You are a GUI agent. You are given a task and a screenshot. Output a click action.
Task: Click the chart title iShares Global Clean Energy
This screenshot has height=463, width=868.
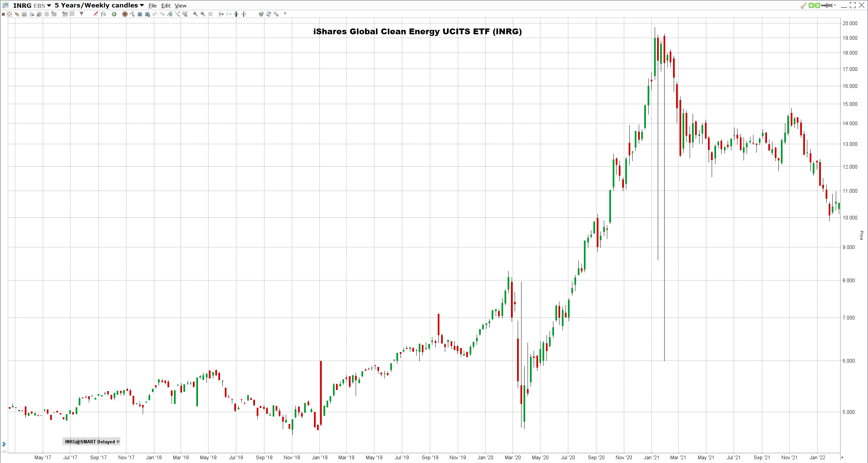point(417,32)
